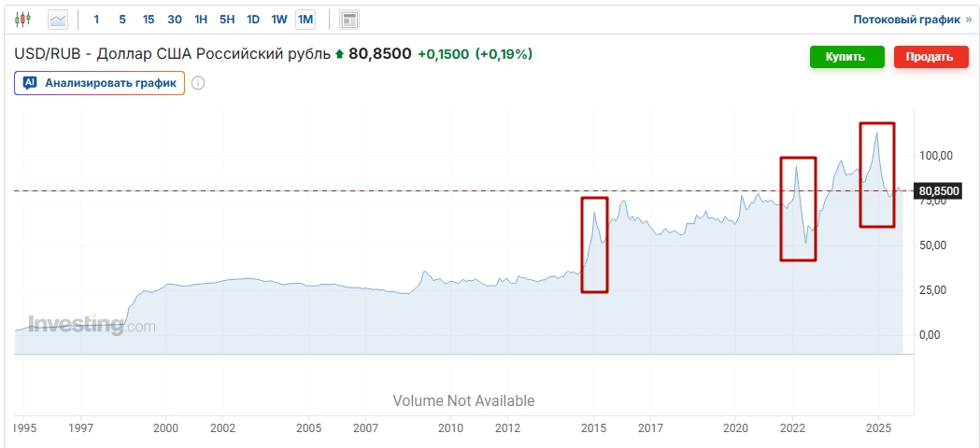This screenshot has height=448, width=980.
Task: Click the double chevron after Потоковый график
Action: click(x=968, y=19)
